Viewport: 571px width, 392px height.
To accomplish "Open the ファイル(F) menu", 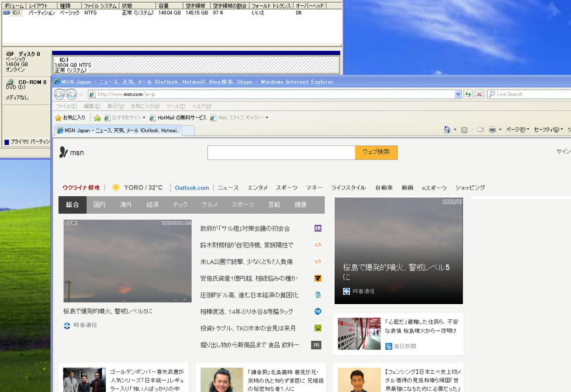I will tap(66, 106).
